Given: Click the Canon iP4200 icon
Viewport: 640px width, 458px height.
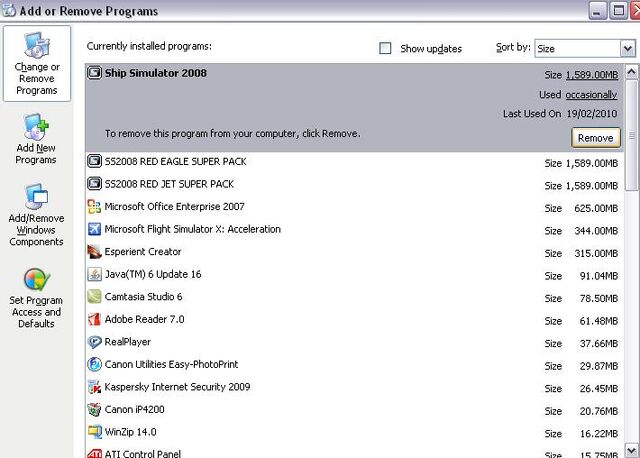Looking at the screenshot, I should (x=94, y=409).
